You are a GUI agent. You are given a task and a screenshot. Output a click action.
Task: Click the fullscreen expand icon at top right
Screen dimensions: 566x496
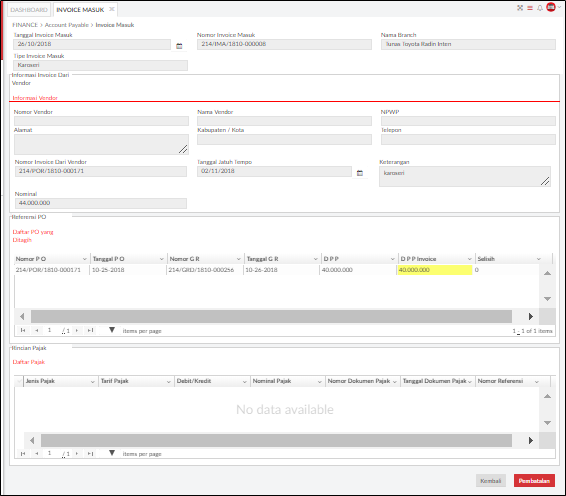click(x=520, y=8)
